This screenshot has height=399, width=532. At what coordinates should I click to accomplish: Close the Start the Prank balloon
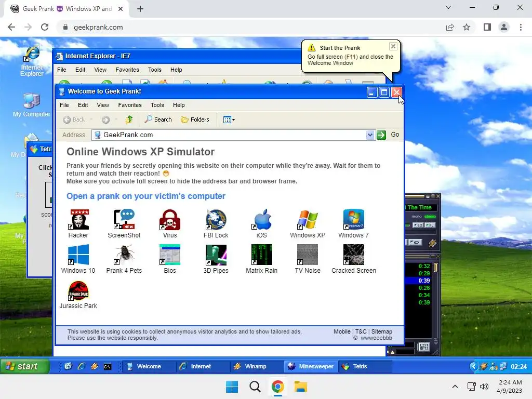(x=393, y=46)
